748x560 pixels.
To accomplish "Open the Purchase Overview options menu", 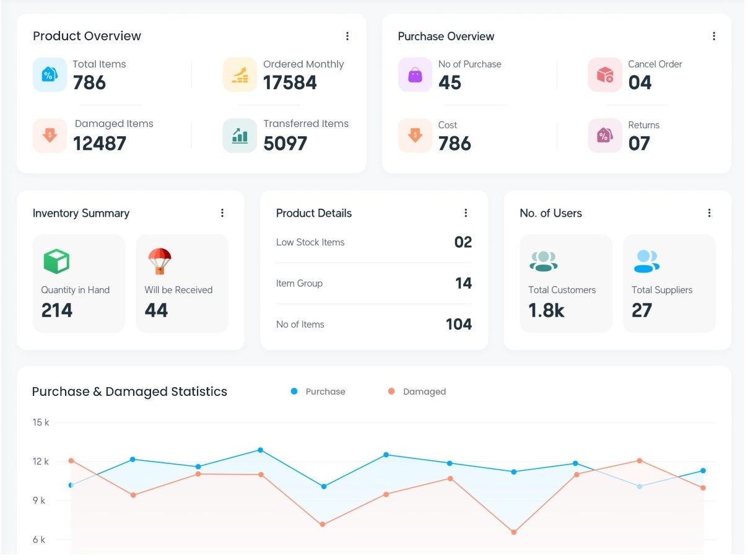I will [714, 36].
